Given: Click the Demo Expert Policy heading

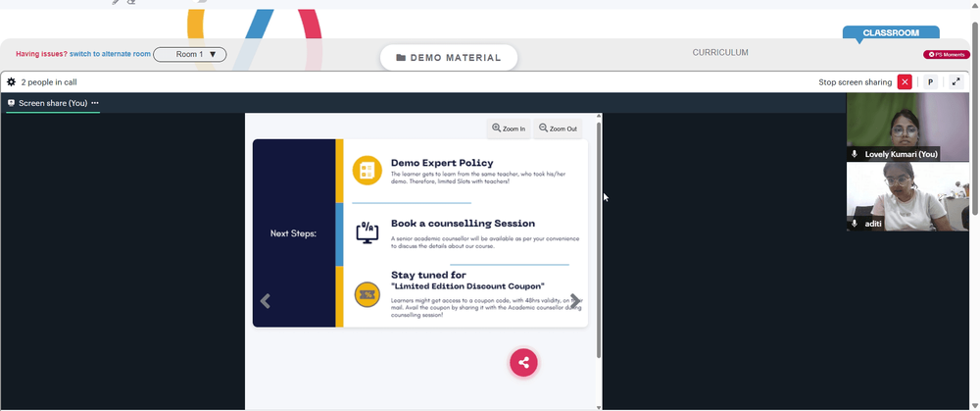Looking at the screenshot, I should [x=442, y=163].
